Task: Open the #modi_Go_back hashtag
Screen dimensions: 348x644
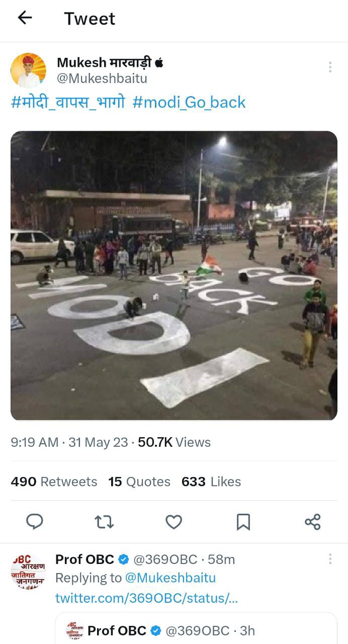Action: tap(189, 102)
